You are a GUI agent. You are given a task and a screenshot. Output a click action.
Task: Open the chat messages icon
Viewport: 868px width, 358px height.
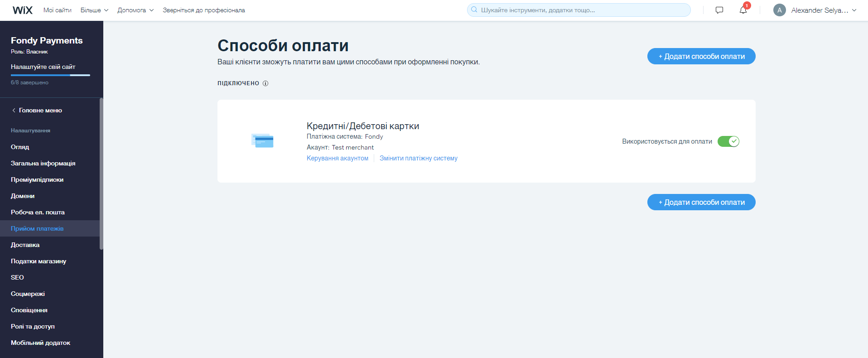tap(719, 10)
